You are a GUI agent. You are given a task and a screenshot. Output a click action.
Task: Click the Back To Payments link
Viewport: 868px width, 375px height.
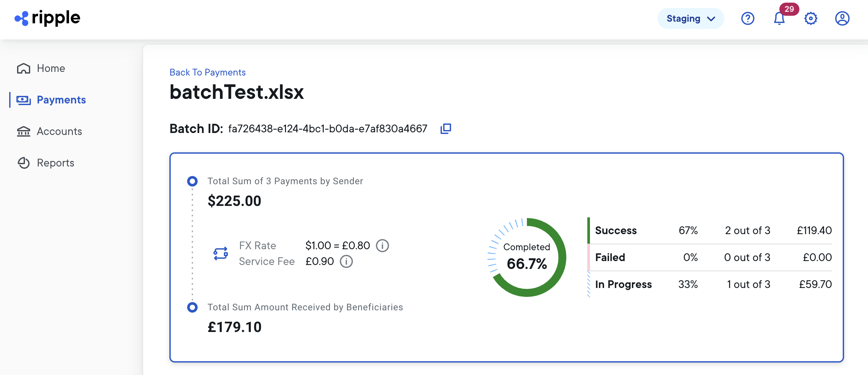point(207,72)
